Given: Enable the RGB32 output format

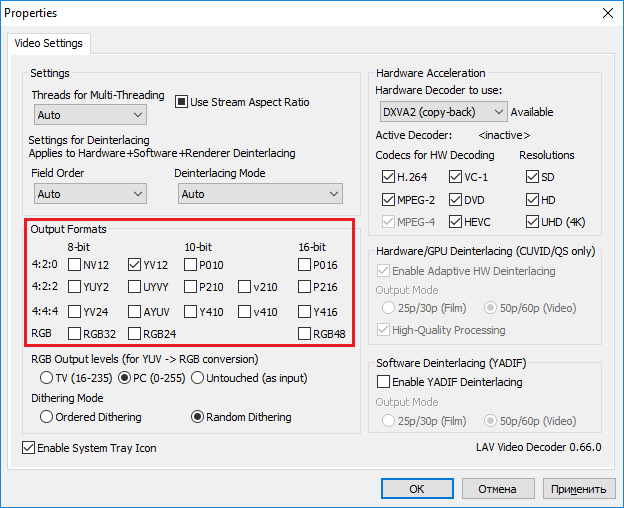Looking at the screenshot, I should pyautogui.click(x=75, y=333).
